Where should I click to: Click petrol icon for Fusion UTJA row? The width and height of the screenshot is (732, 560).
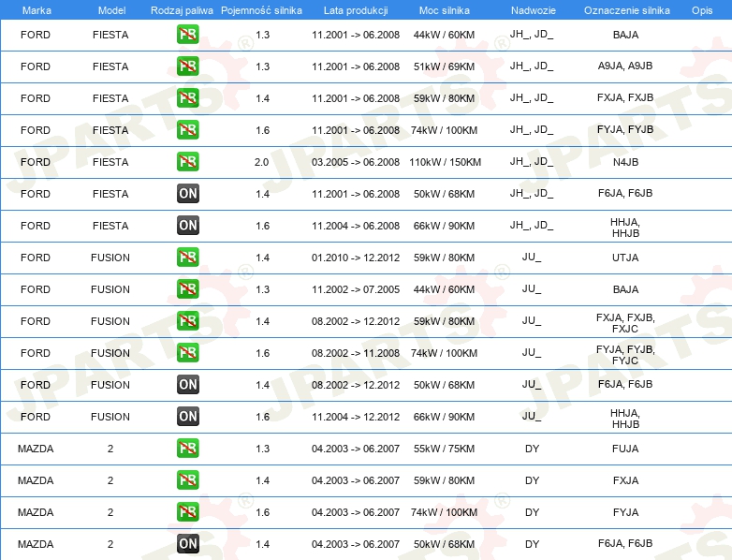point(187,258)
